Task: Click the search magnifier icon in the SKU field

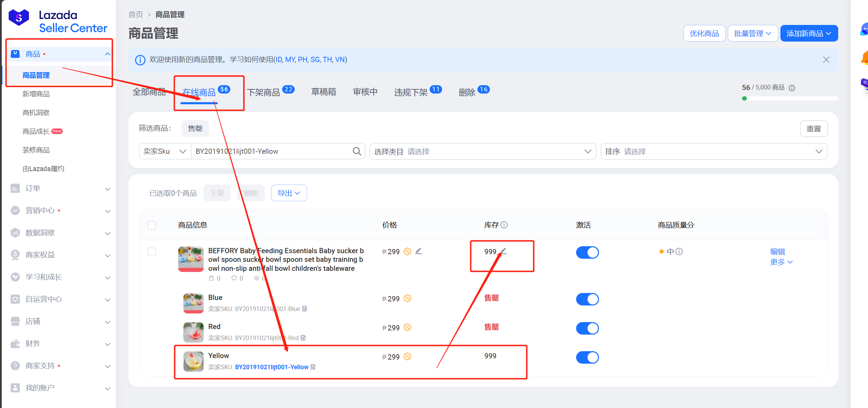Action: 357,151
